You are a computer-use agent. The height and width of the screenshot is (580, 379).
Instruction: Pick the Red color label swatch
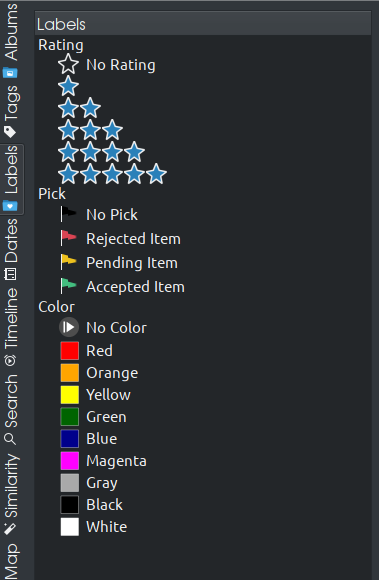point(70,351)
